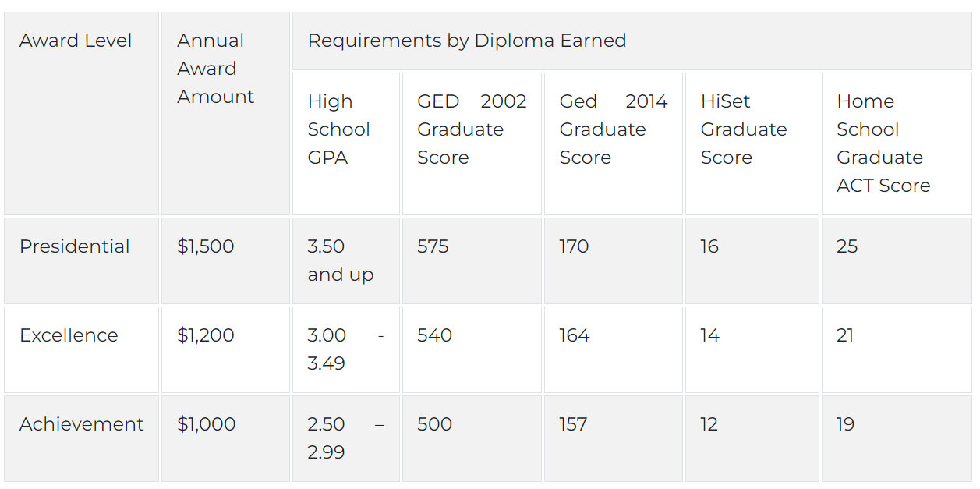Screen dimensions: 980x489
Task: Click the 3.00 - 3.49 GPA range
Action: (346, 349)
